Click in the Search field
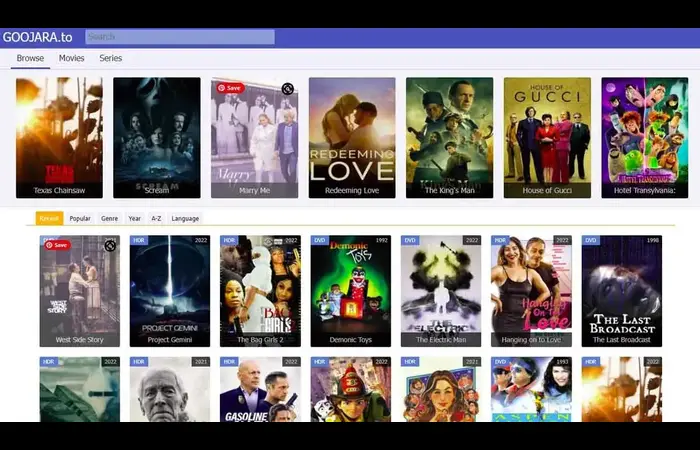The width and height of the screenshot is (700, 450). pyautogui.click(x=180, y=37)
